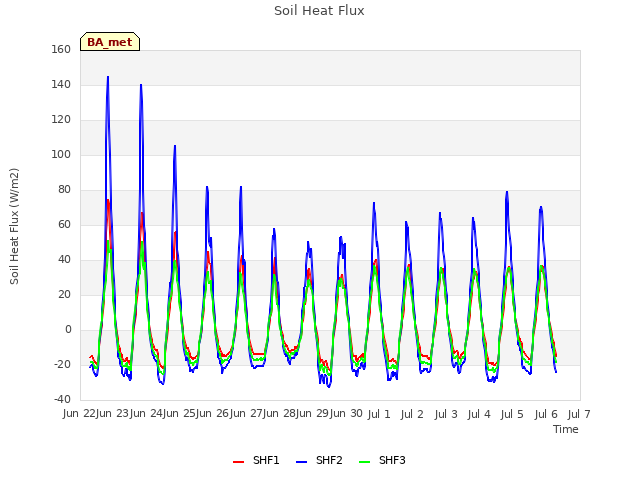The width and height of the screenshot is (640, 480).
Task: Click the -20 y-axis tick label
Action: [62, 364]
